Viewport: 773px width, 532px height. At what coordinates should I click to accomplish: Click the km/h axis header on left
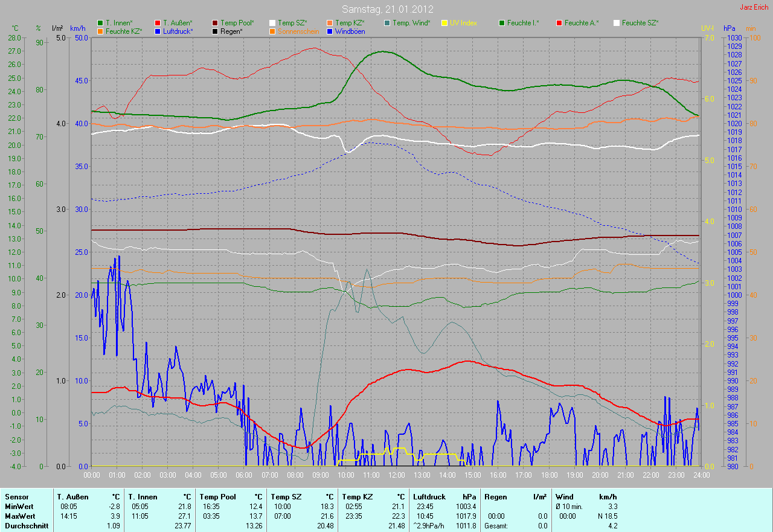pos(78,28)
